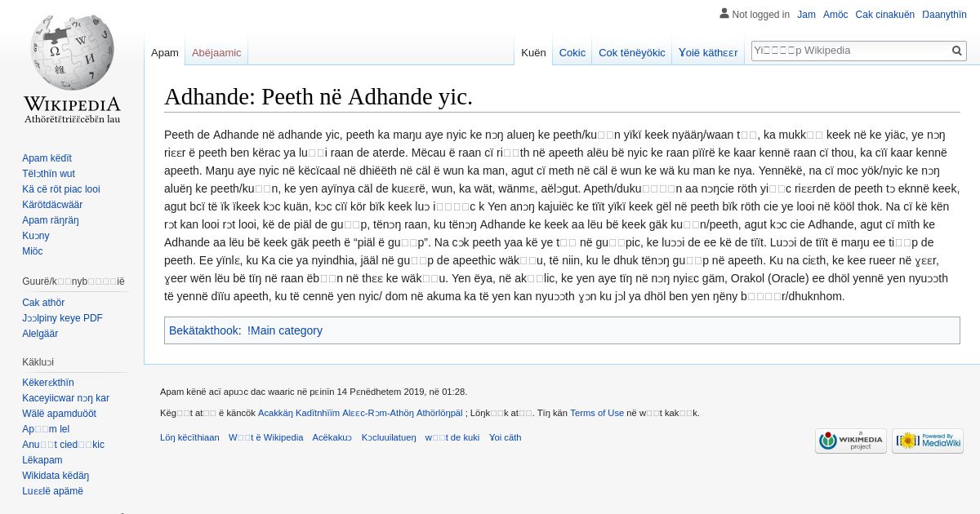Click Acëkakuɔ footer link

coord(332,437)
